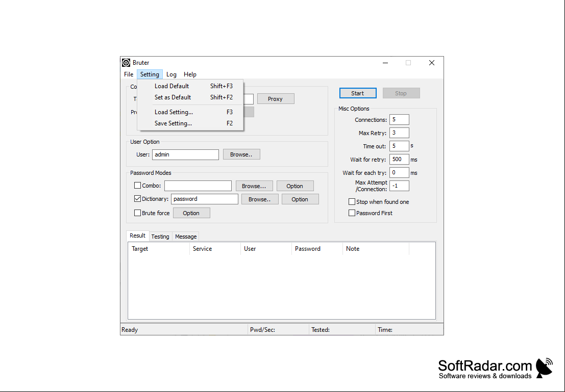Image resolution: width=565 pixels, height=392 pixels.
Task: Edit the Time out field
Action: (x=399, y=146)
